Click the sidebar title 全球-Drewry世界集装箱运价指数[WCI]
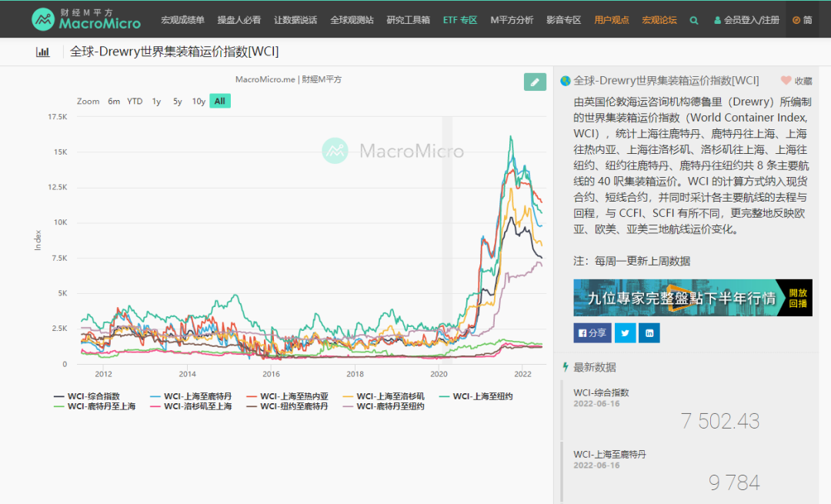 666,81
